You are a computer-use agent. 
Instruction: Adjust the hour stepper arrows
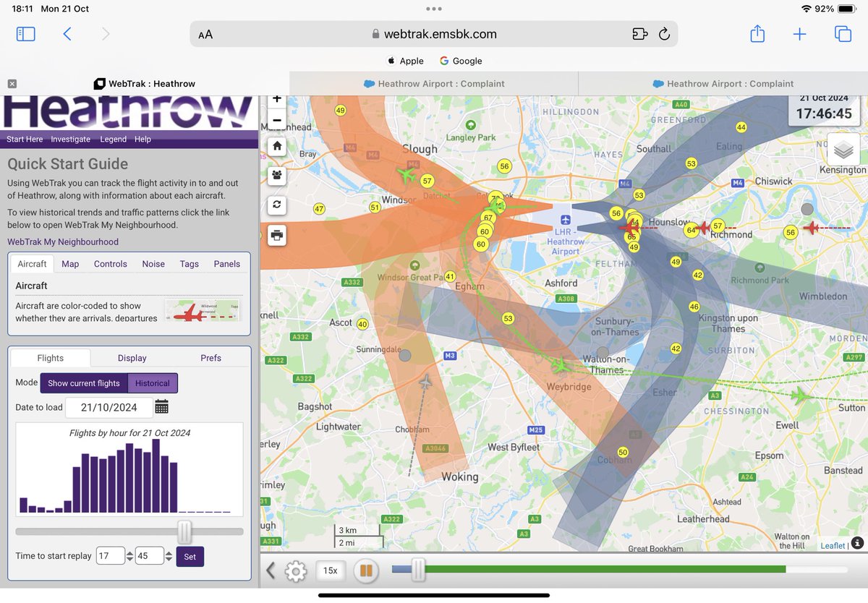click(130, 556)
